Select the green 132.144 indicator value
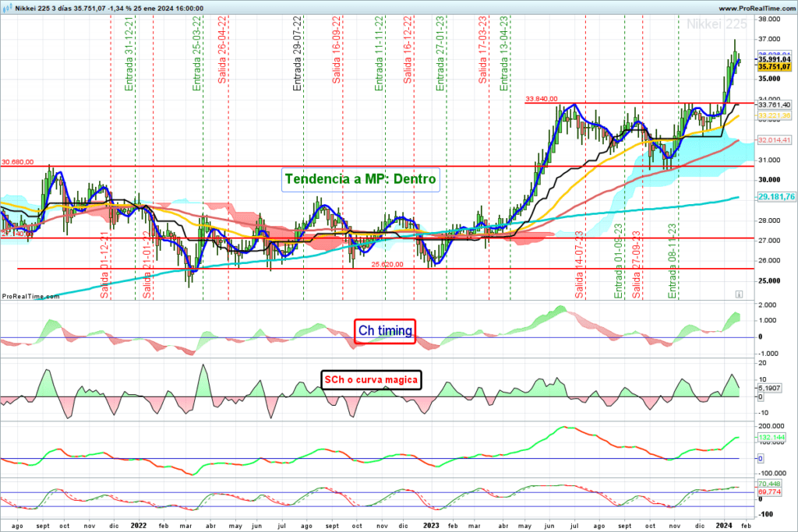 772,438
